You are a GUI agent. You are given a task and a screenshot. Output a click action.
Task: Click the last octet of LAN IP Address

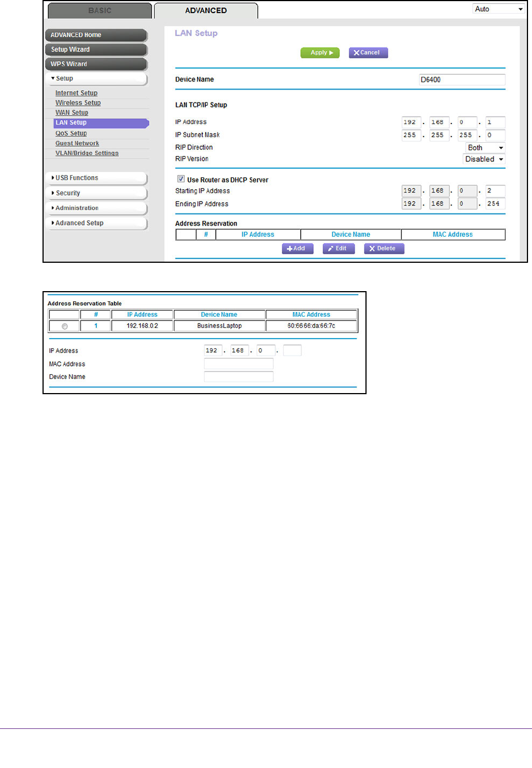click(495, 122)
